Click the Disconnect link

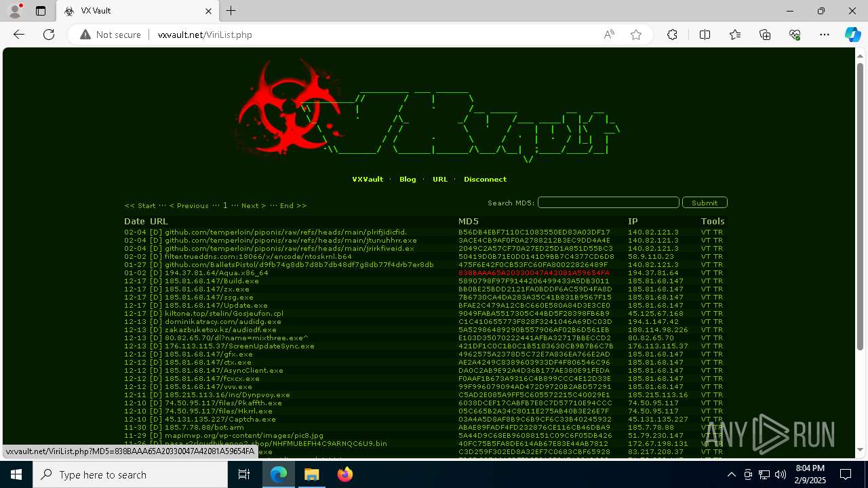tap(485, 180)
